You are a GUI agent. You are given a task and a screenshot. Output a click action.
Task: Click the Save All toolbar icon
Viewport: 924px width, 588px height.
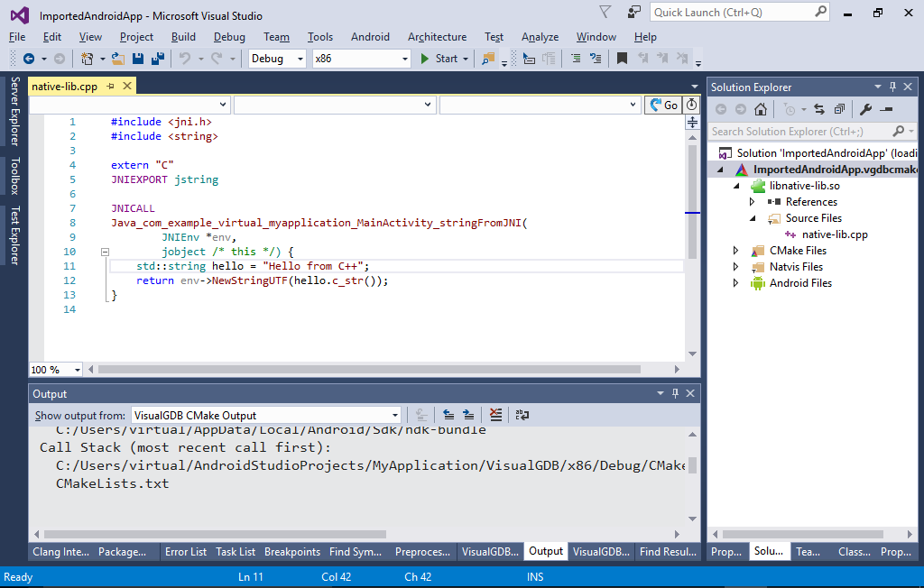click(158, 59)
